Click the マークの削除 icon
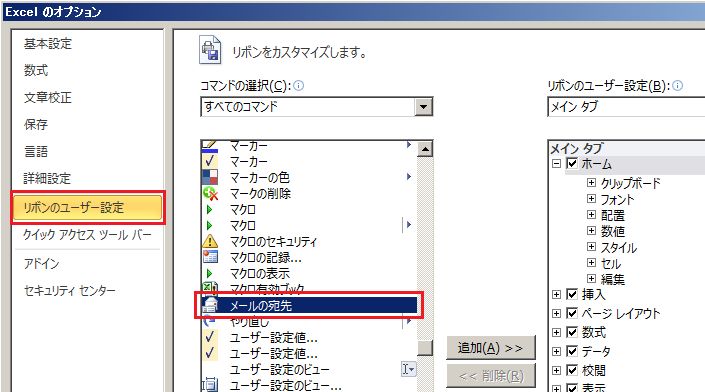 point(210,193)
